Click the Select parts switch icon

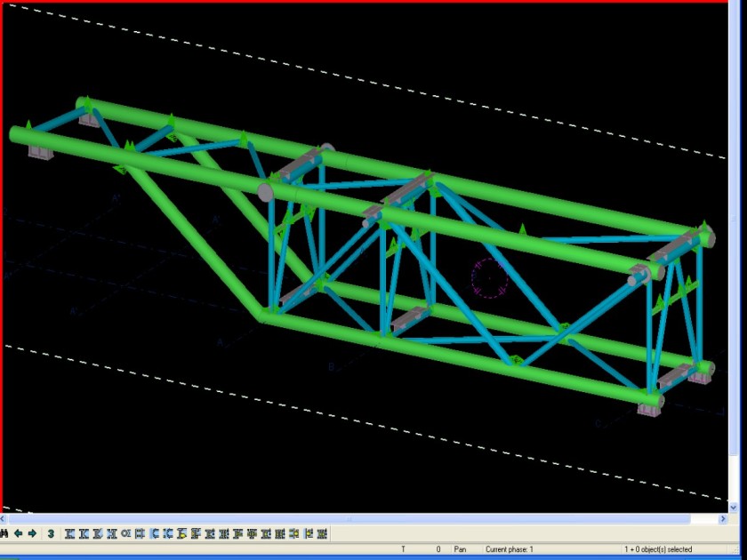(x=98, y=533)
